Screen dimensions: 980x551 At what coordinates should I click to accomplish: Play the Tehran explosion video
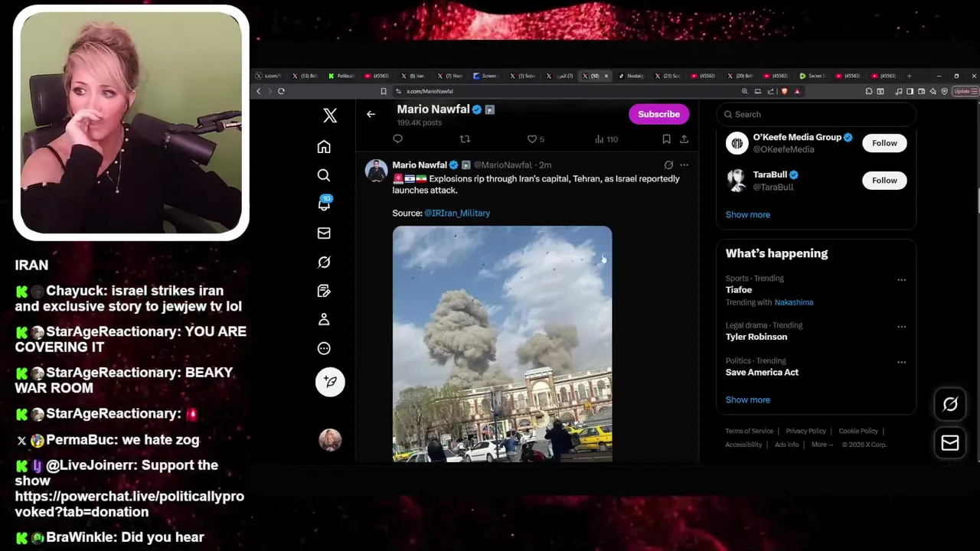tap(502, 344)
